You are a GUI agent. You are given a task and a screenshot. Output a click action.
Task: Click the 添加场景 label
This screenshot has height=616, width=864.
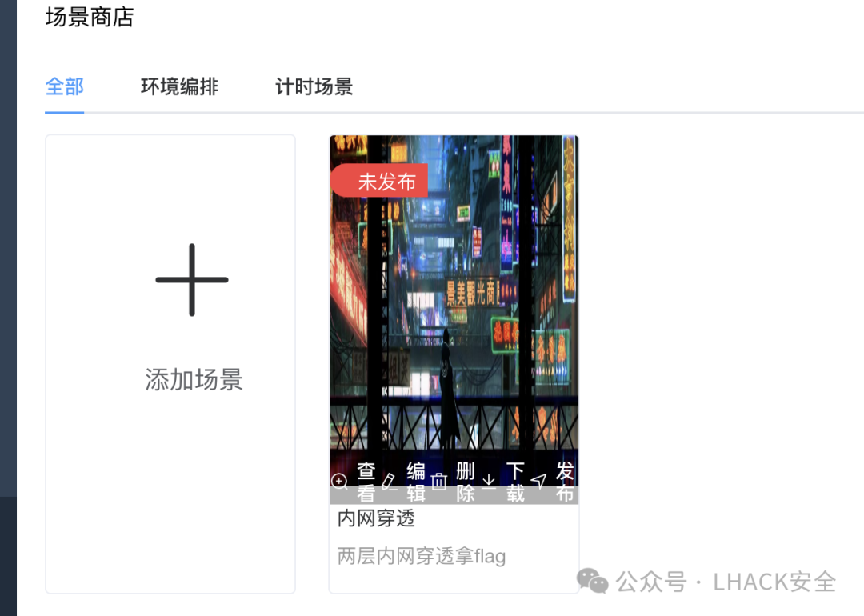(x=194, y=380)
